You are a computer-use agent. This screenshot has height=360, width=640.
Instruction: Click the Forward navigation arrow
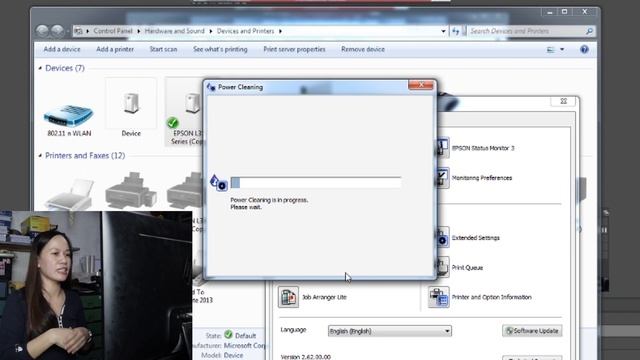pos(57,31)
